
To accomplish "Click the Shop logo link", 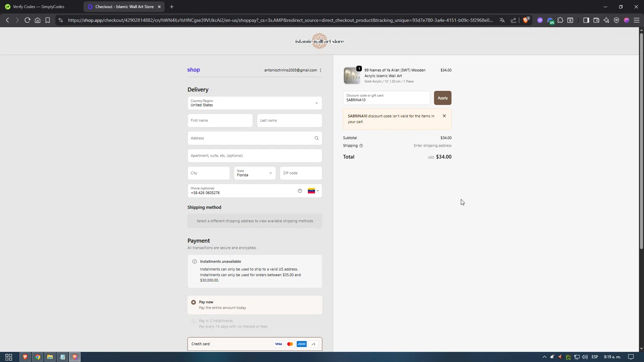I will click(x=194, y=70).
